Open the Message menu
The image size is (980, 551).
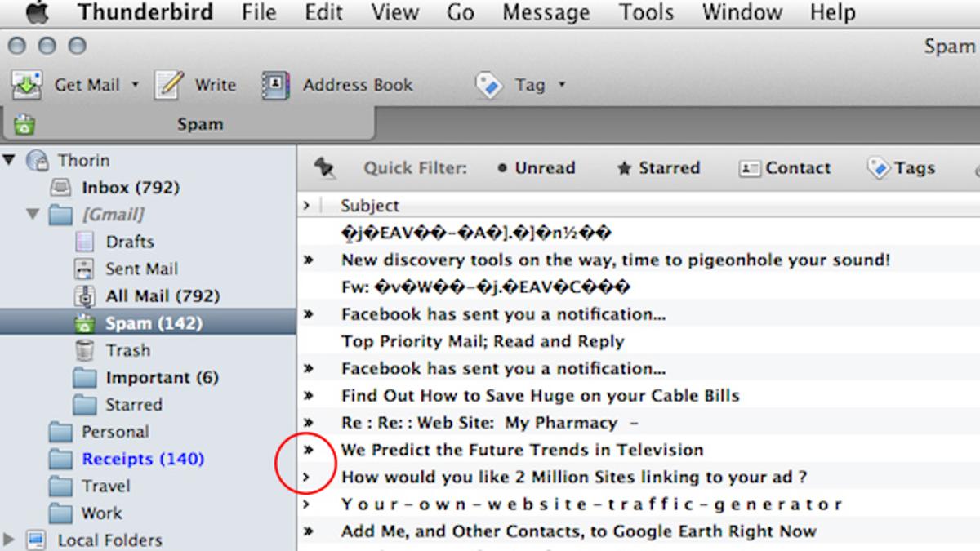pos(546,12)
